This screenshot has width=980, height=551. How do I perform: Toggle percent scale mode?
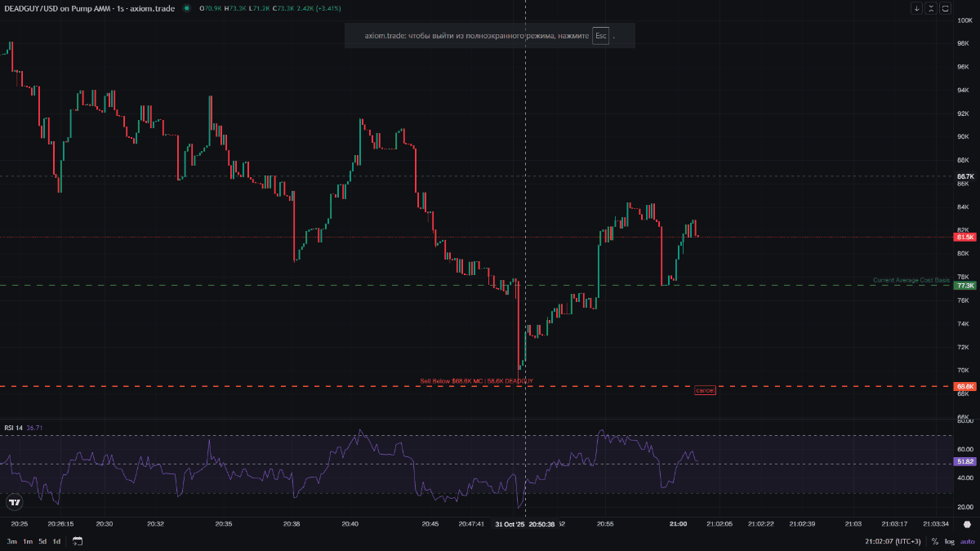[934, 541]
